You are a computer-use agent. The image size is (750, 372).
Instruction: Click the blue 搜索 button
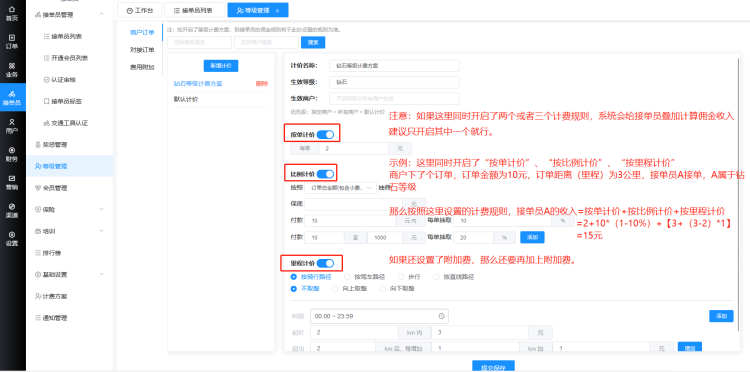tap(313, 42)
